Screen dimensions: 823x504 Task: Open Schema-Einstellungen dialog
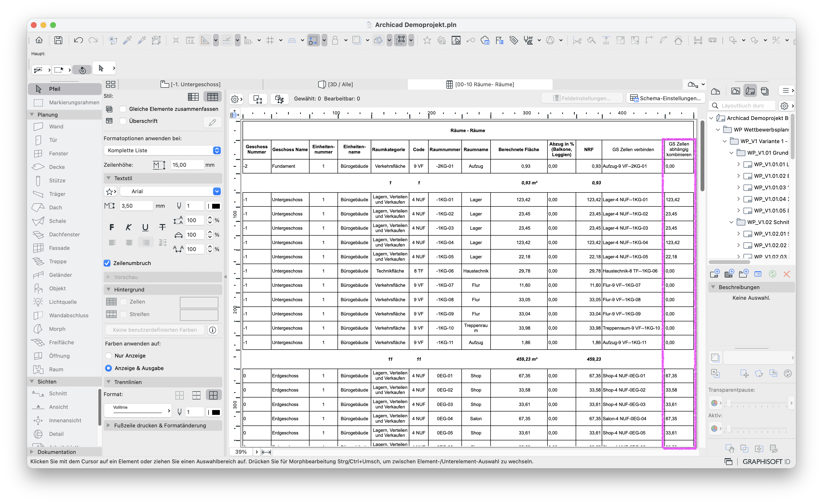pyautogui.click(x=665, y=98)
